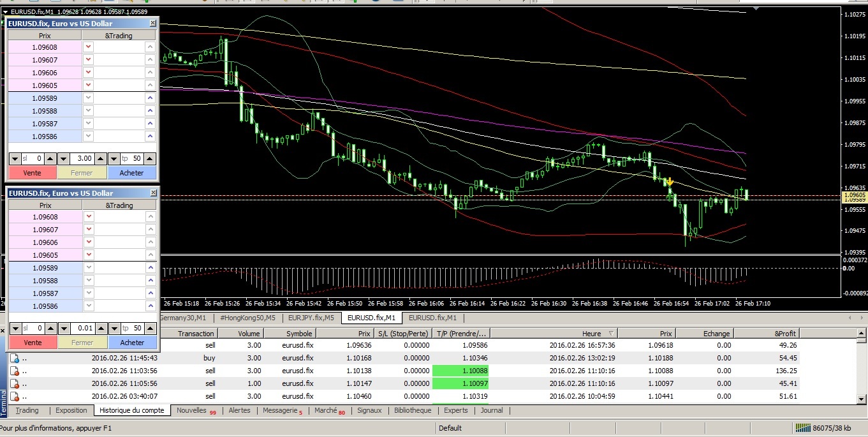Increase the 3.00 lot volume with up arrow
The width and height of the screenshot is (868, 437).
click(x=100, y=158)
